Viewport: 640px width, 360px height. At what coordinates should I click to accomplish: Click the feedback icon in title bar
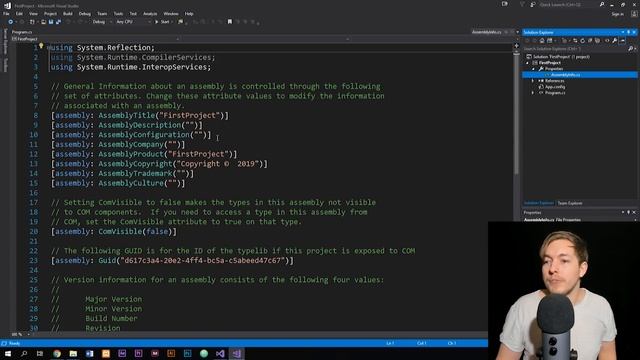click(x=533, y=4)
